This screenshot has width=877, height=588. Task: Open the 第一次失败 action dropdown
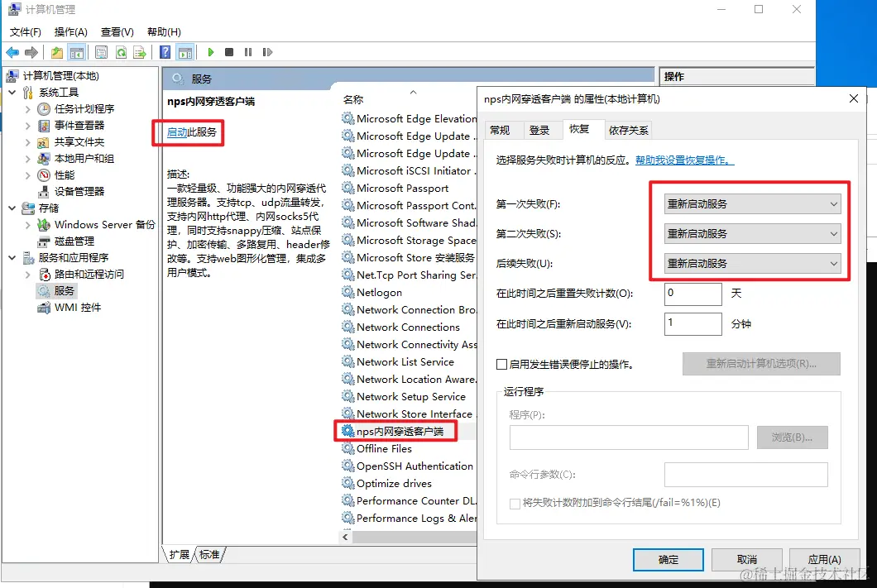tap(752, 204)
